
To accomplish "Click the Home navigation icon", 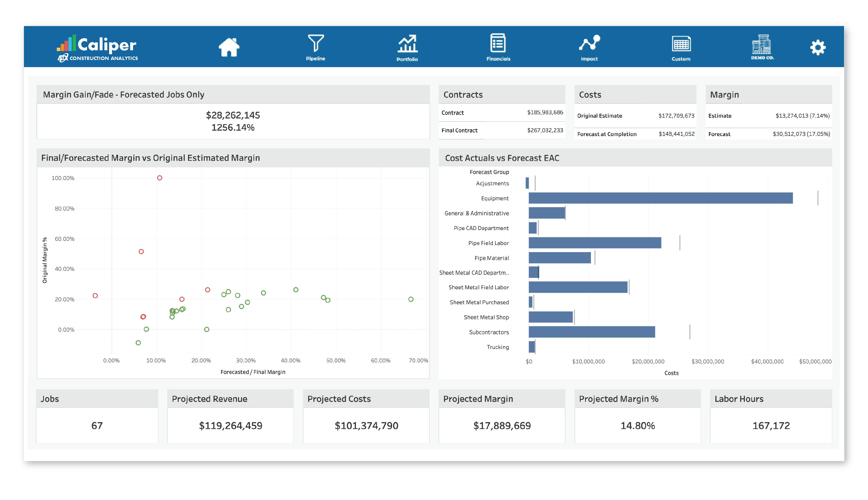I will pos(229,47).
